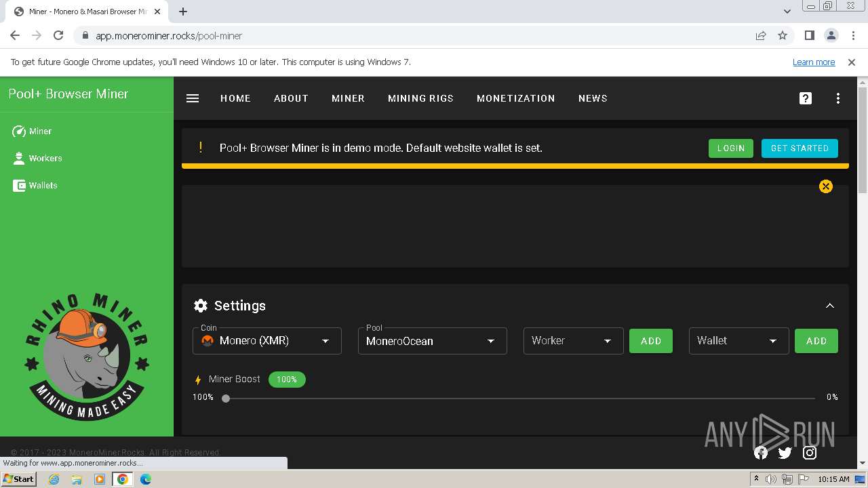Screen dimensions: 868x488
Task: Click the Miner gauge icon in sidebar
Action: tap(19, 131)
